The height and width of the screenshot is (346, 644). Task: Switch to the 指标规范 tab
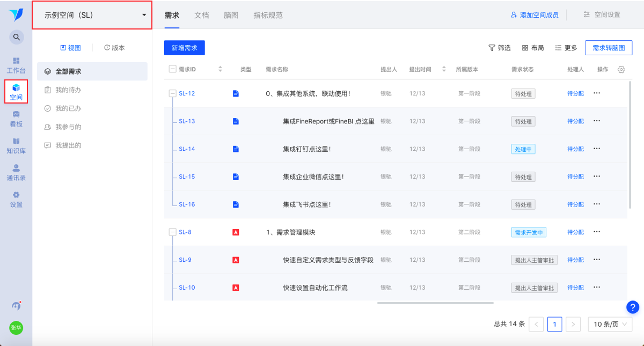tap(268, 15)
